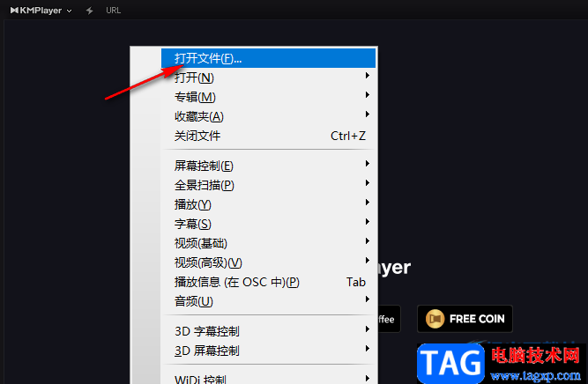
Task: Choose 关闭文件 menu item
Action: [x=269, y=136]
